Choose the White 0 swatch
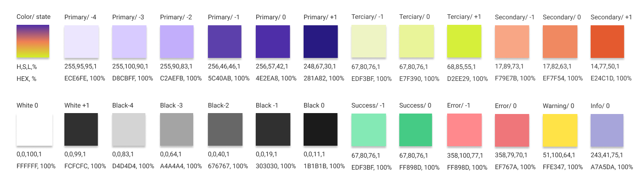644x188 pixels. [x=34, y=130]
